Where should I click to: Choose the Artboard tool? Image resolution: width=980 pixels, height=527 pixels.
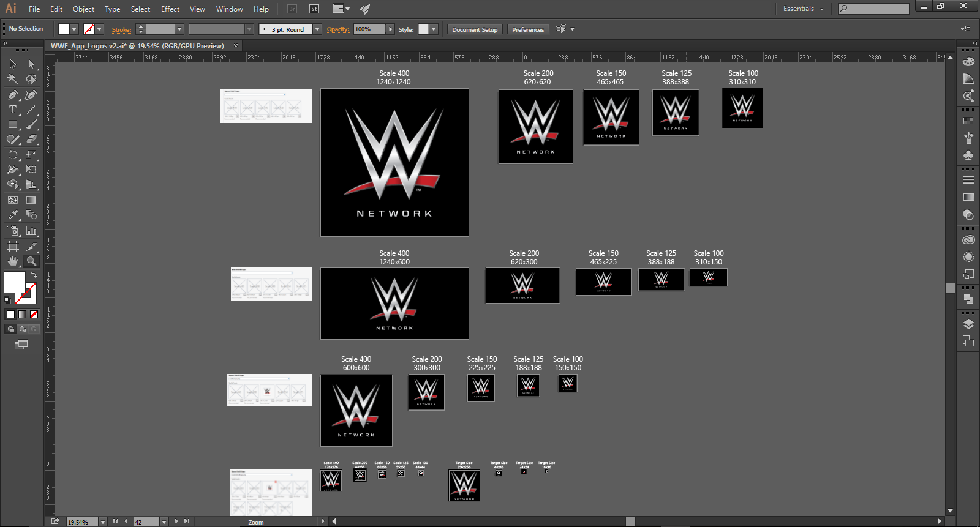pyautogui.click(x=13, y=246)
